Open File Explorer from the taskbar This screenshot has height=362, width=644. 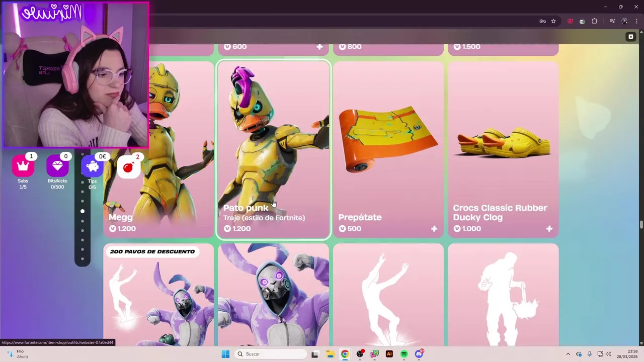point(330,354)
